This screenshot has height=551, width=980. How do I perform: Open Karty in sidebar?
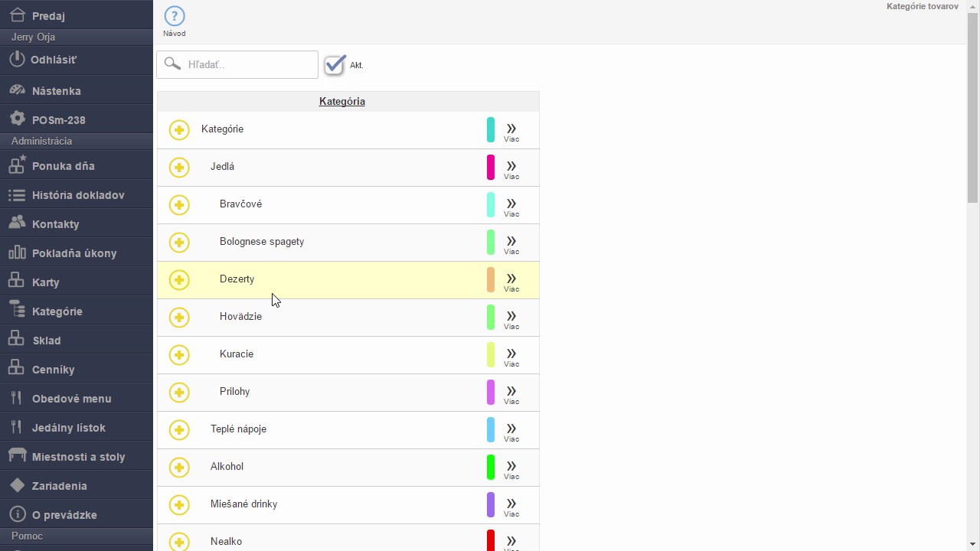point(77,282)
